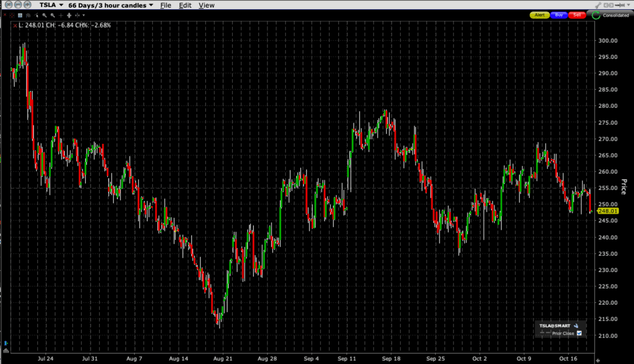Click the Jul 24 date label

(46, 358)
